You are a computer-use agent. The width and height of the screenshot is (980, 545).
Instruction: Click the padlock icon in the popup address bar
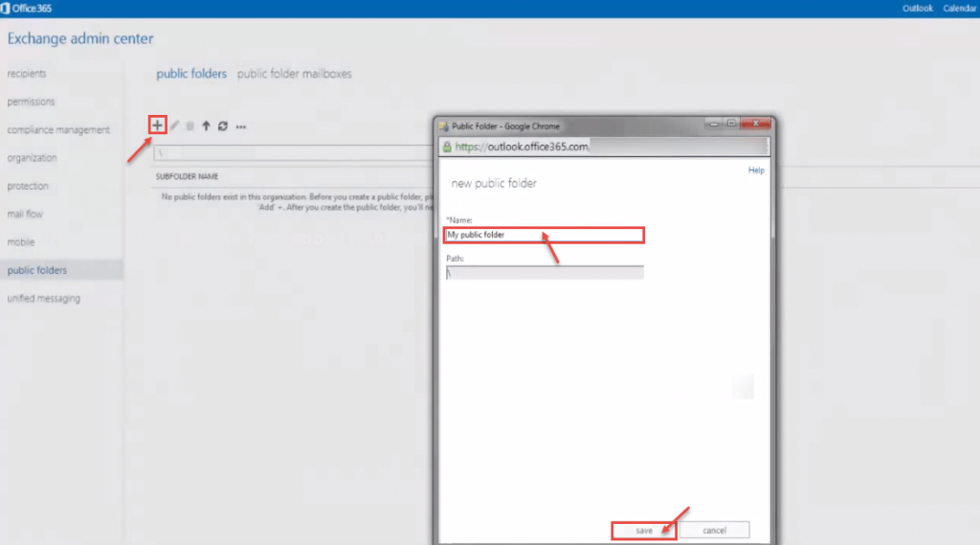tap(447, 148)
